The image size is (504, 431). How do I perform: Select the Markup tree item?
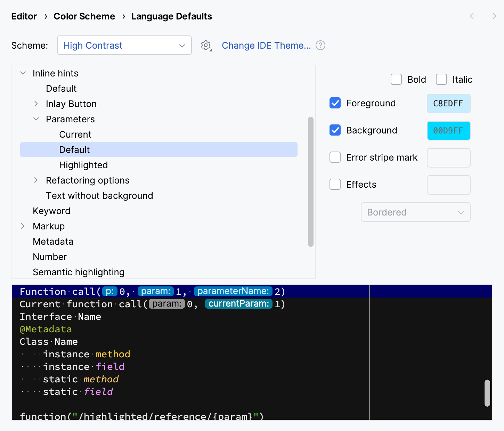click(49, 226)
